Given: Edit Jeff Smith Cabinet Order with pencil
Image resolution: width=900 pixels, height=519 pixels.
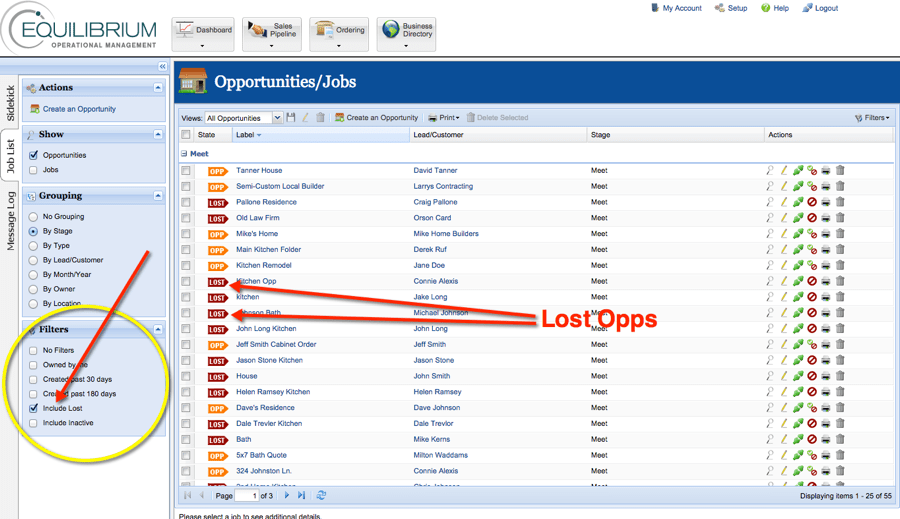Looking at the screenshot, I should click(783, 344).
